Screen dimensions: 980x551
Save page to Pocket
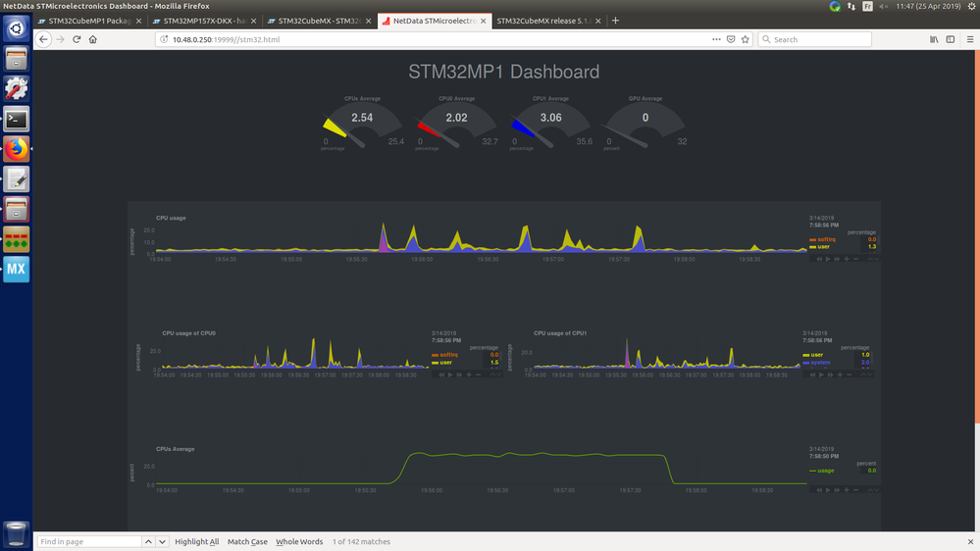coord(731,39)
